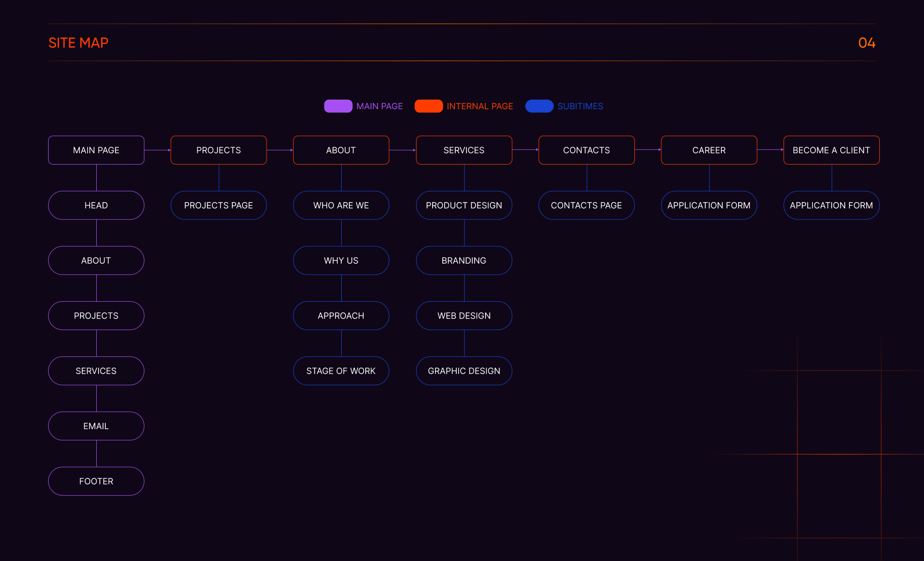Click the GRAPHIC DESIGN sub-item
The height and width of the screenshot is (561, 924).
464,371
